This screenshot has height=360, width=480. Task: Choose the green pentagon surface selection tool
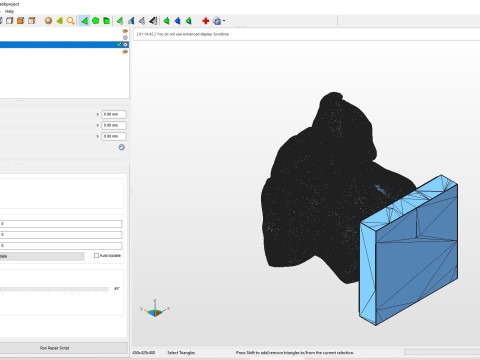tap(95, 21)
